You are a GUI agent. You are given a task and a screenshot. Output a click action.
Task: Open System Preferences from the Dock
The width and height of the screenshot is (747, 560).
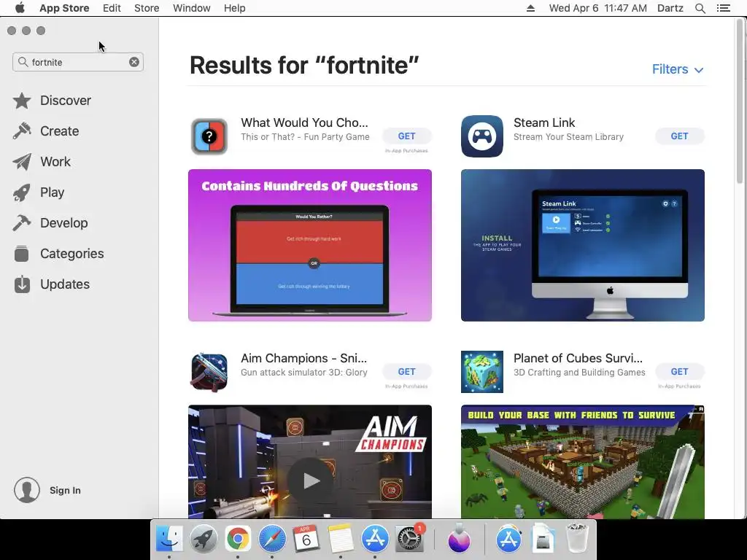pos(409,539)
